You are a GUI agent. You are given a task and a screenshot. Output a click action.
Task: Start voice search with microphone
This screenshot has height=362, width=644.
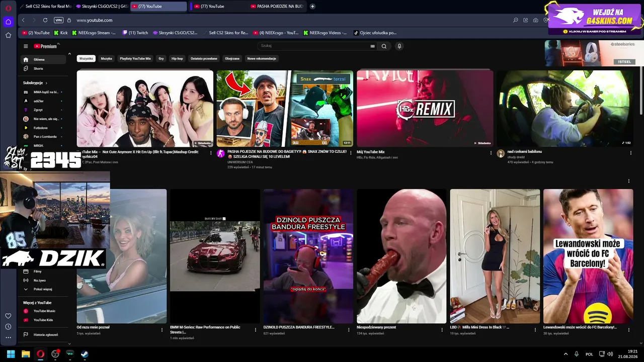399,46
